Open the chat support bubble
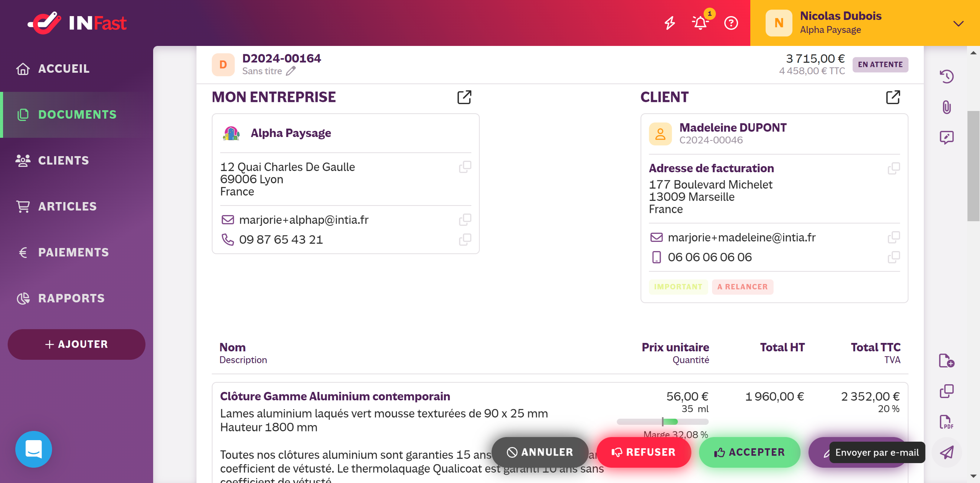 34,449
